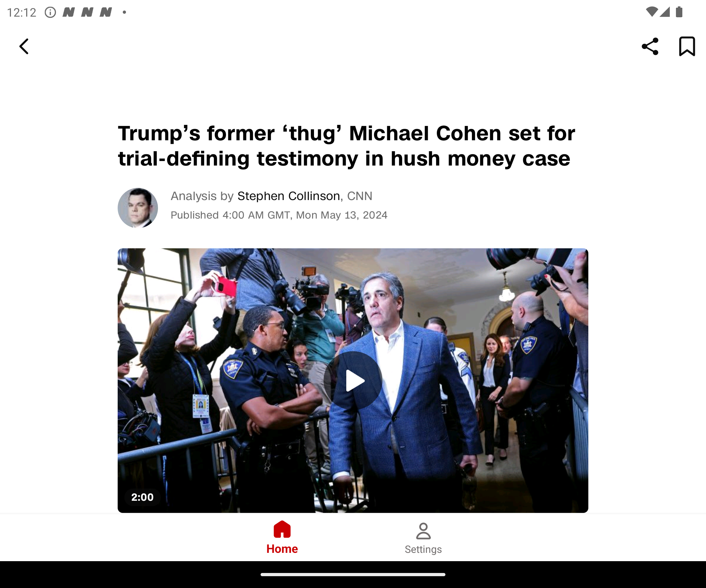Tap the Published 4:00 AM GMT date line

[279, 215]
